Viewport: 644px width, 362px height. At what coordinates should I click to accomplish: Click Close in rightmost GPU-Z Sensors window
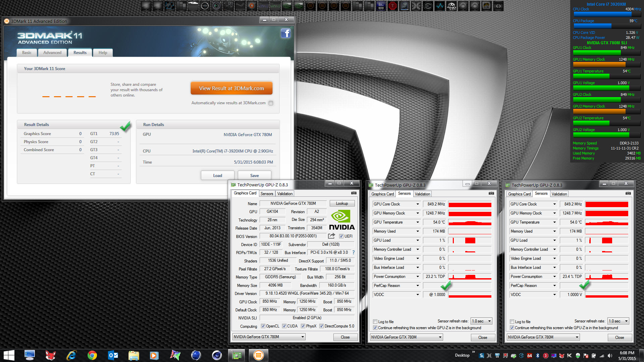tap(620, 338)
